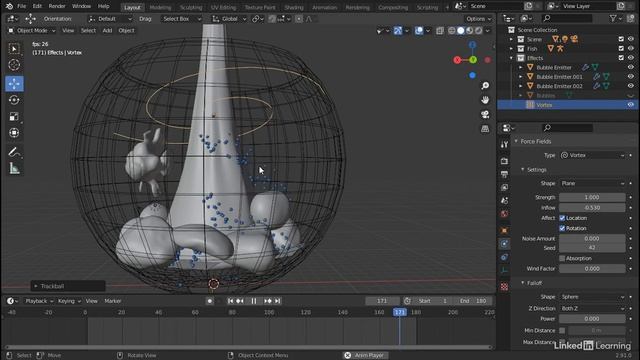640x360 pixels.
Task: Open the Force Field Type Vortex dropdown
Action: click(x=593, y=155)
